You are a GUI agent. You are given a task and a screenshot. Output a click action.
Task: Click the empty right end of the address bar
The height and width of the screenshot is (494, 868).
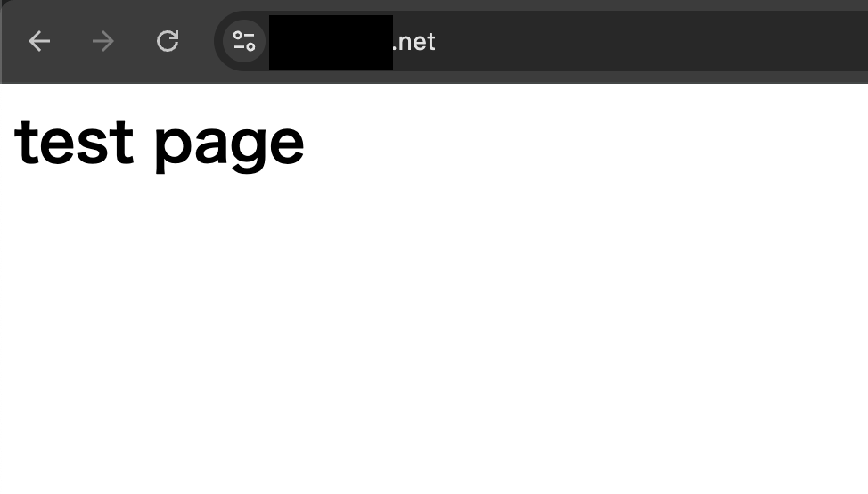(653, 41)
